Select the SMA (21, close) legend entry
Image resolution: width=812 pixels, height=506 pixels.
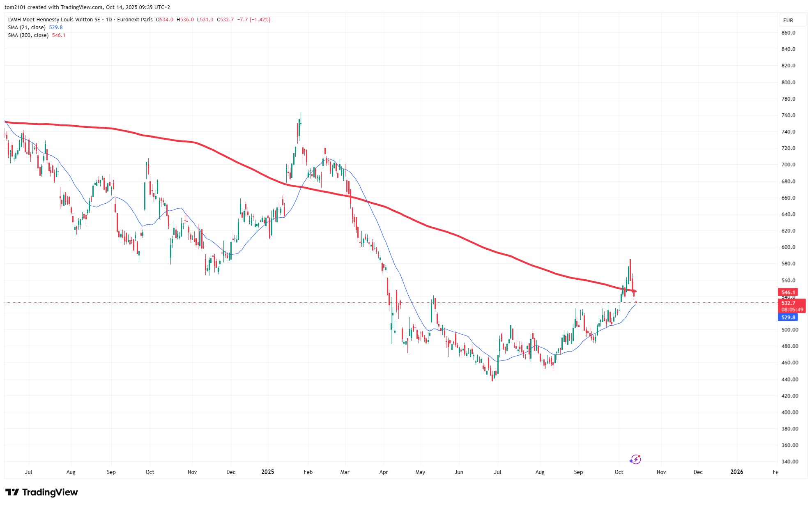pos(27,28)
